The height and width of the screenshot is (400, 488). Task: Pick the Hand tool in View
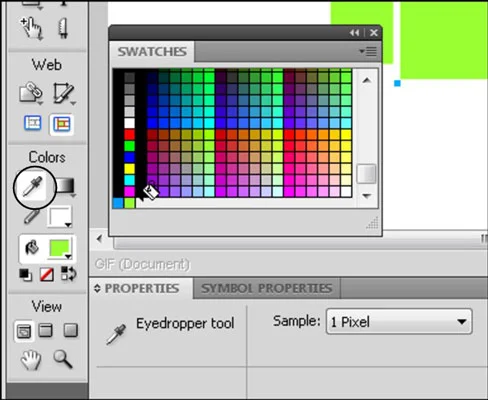point(31,360)
